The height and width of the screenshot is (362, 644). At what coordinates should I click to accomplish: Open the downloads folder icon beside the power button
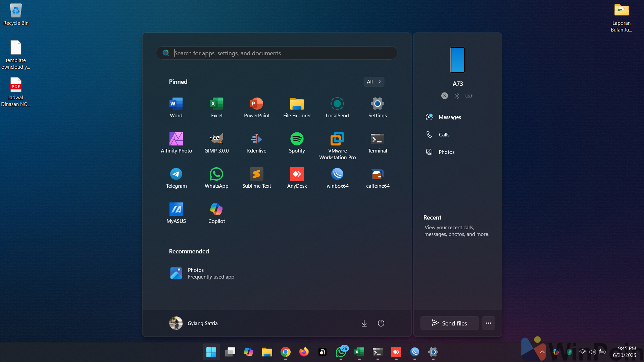364,323
